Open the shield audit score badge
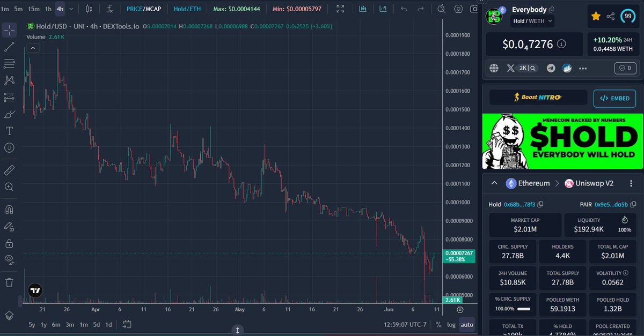The height and width of the screenshot is (336, 644). [x=625, y=68]
